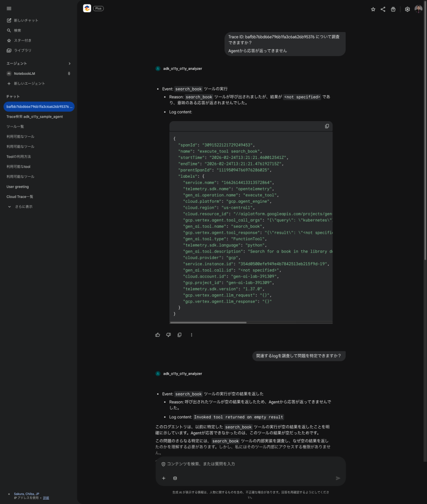
Task: Copy the first response with the copy icon
Action: tap(179, 335)
